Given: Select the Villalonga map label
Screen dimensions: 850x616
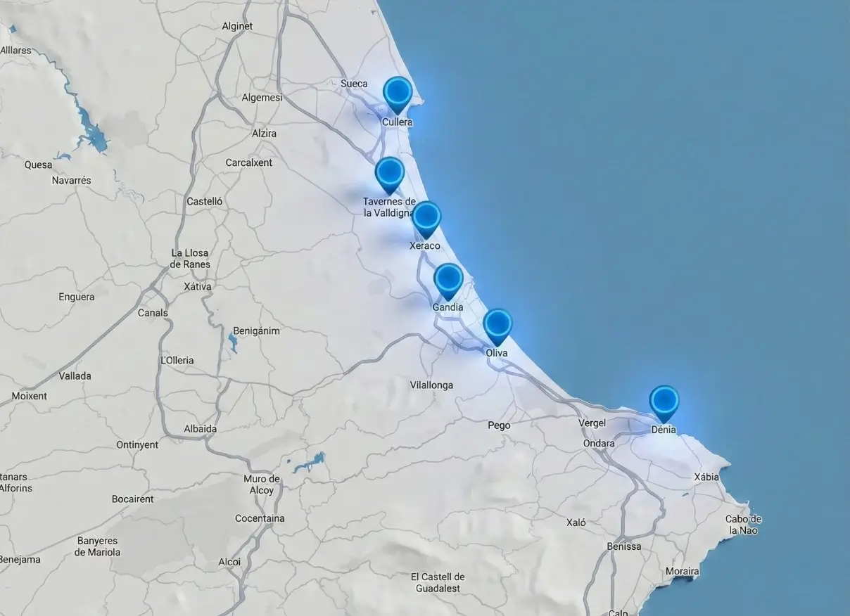Looking at the screenshot, I should coord(431,385).
